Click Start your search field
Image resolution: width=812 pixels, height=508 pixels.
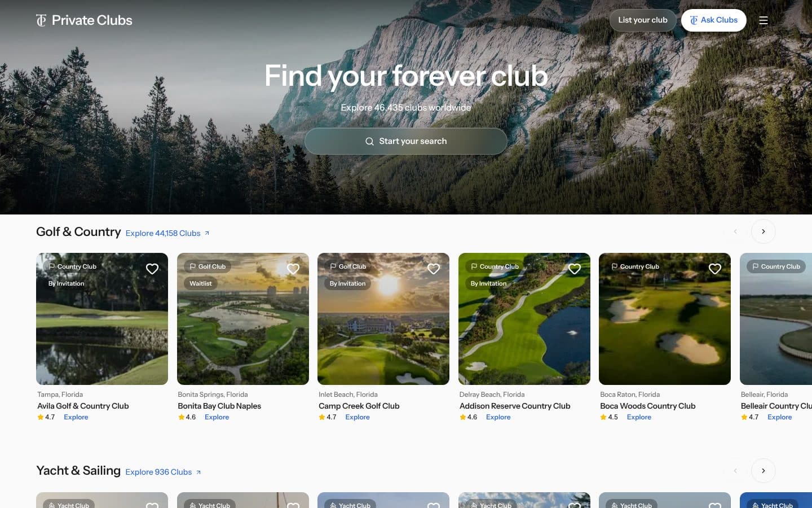pos(406,141)
